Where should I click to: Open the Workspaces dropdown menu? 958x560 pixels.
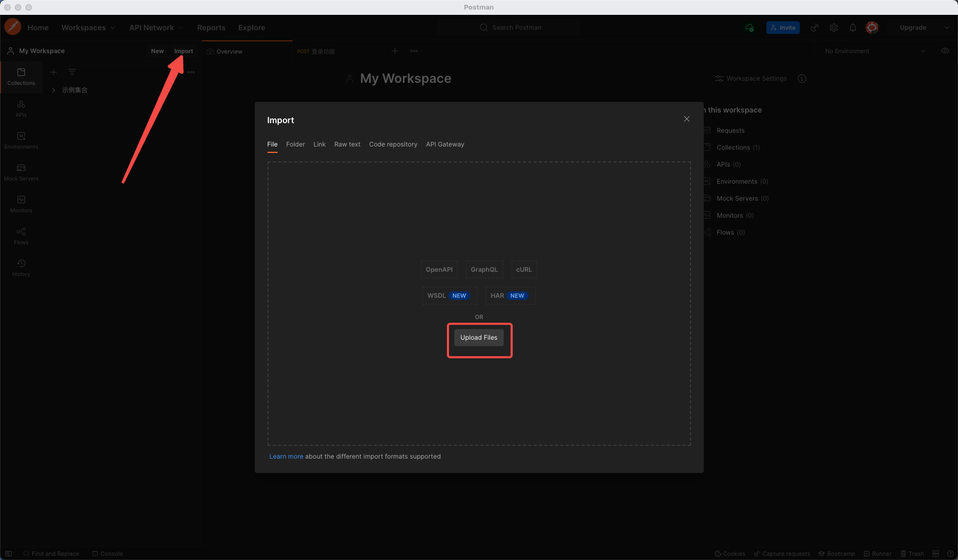[x=88, y=28]
